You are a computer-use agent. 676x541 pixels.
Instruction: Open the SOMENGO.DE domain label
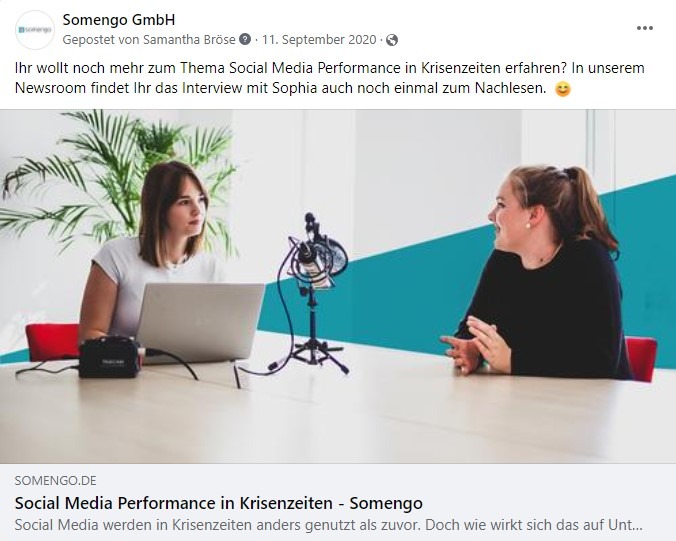[x=56, y=480]
